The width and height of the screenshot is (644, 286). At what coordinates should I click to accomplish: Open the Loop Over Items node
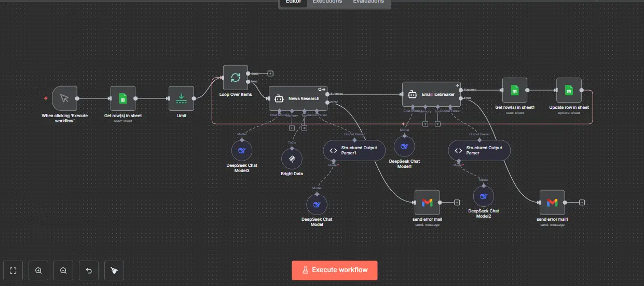235,78
